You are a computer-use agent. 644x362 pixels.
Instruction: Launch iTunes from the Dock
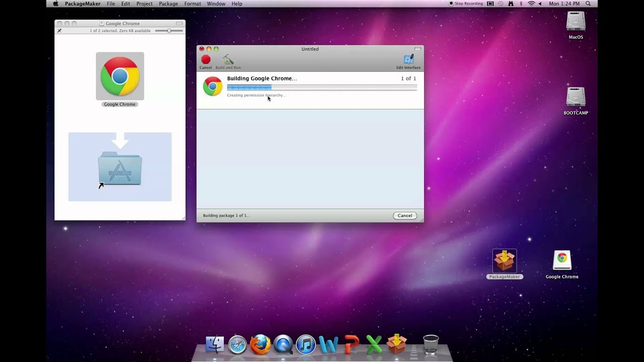coord(306,345)
